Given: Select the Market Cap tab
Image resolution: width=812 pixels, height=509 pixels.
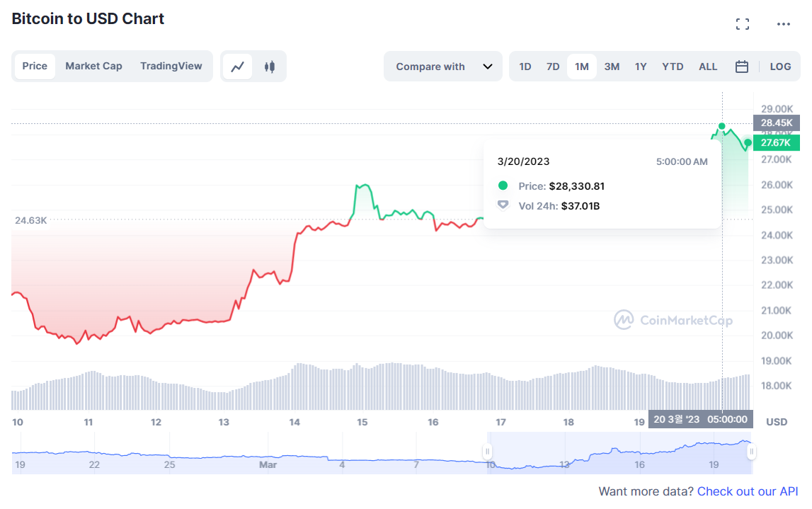Looking at the screenshot, I should pyautogui.click(x=93, y=66).
